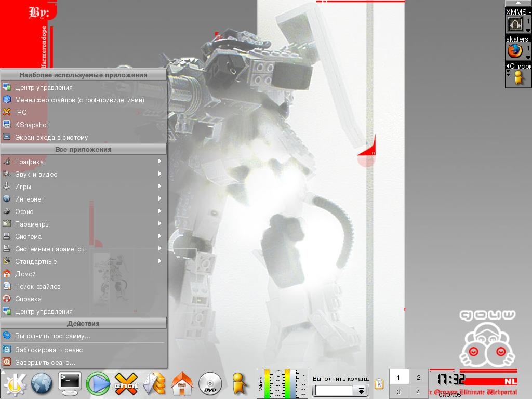
Task: Open Kopete buddy icon on the panel
Action: click(238, 384)
